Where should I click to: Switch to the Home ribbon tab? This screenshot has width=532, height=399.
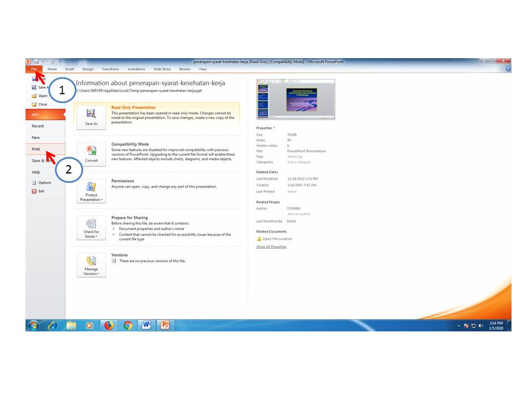[52, 69]
